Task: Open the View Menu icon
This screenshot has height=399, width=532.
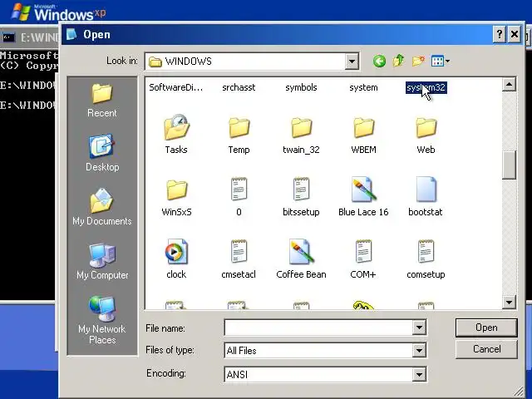Action: [440, 62]
